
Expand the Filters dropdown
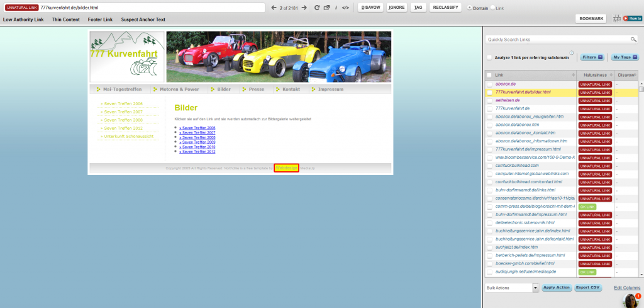pos(592,57)
